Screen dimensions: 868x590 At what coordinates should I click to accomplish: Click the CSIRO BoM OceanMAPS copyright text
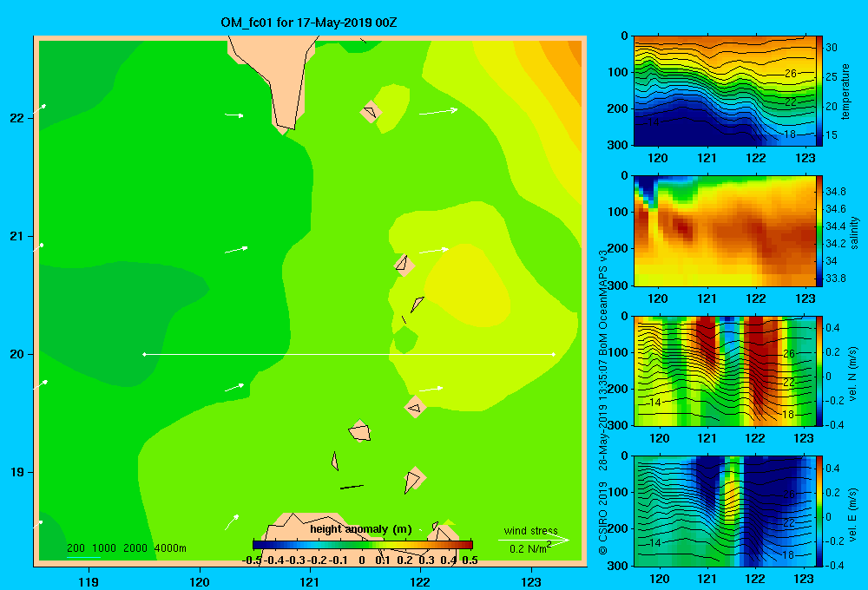pyautogui.click(x=603, y=402)
